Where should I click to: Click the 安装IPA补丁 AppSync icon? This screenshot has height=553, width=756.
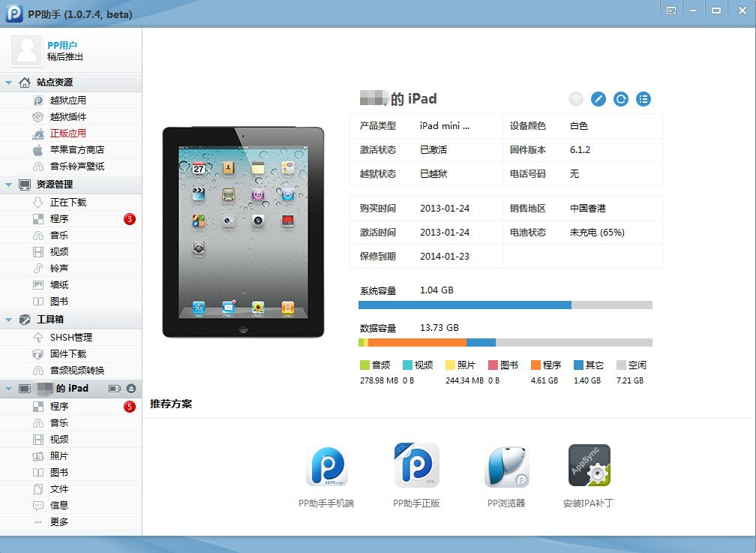(589, 465)
